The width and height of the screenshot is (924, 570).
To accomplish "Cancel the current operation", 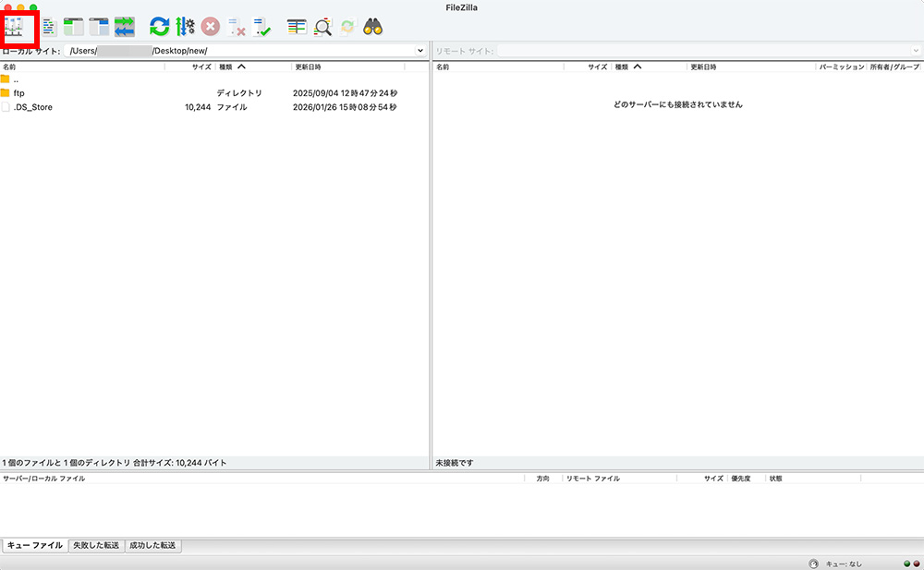I will pos(210,26).
